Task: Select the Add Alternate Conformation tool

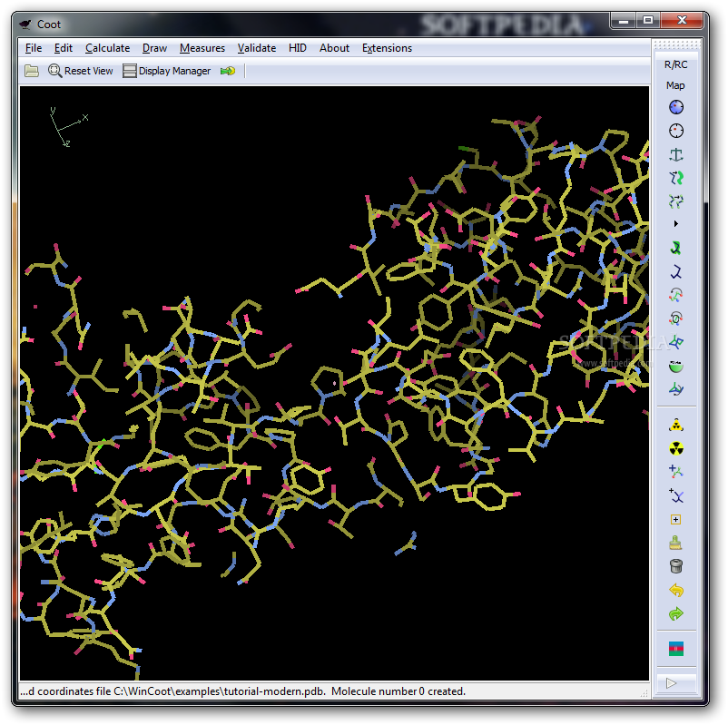Action: click(x=676, y=495)
